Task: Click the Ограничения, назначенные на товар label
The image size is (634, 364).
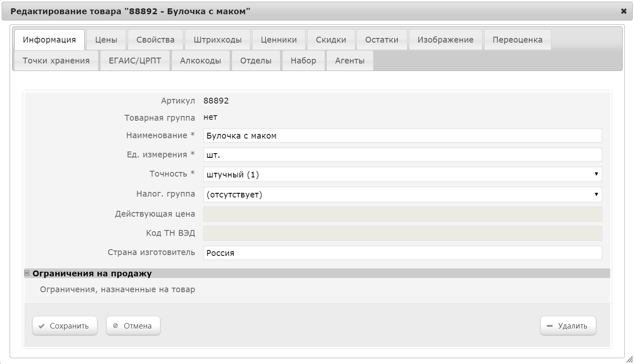Action: click(118, 289)
